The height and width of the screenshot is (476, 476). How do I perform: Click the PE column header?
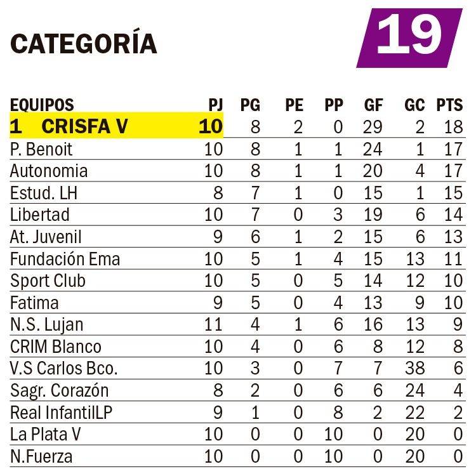294,105
